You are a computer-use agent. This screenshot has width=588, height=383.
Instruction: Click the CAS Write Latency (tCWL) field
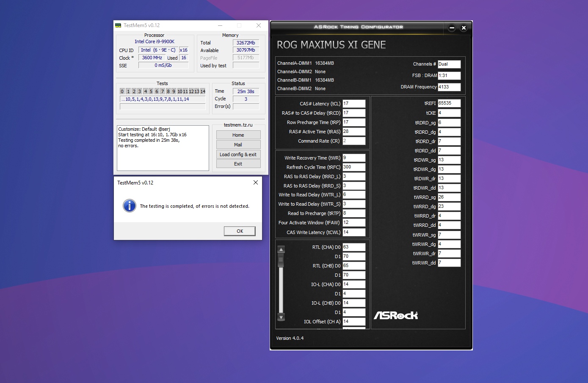[x=354, y=232]
